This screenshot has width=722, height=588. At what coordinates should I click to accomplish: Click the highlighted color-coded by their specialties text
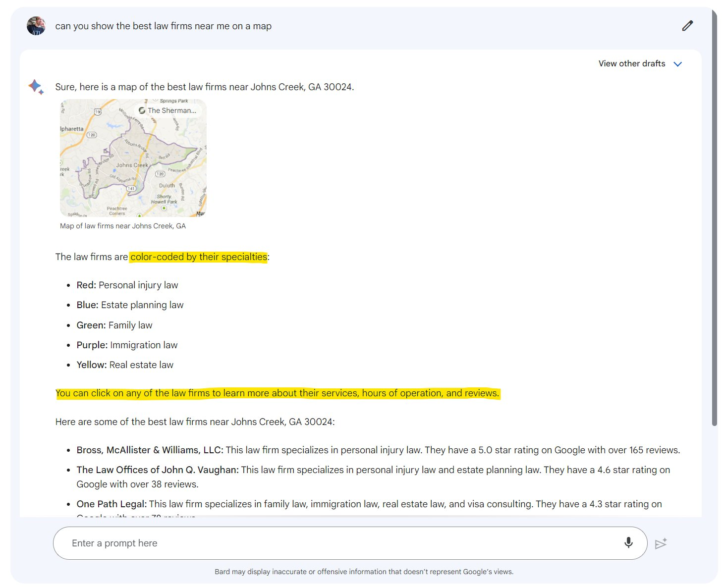[198, 257]
